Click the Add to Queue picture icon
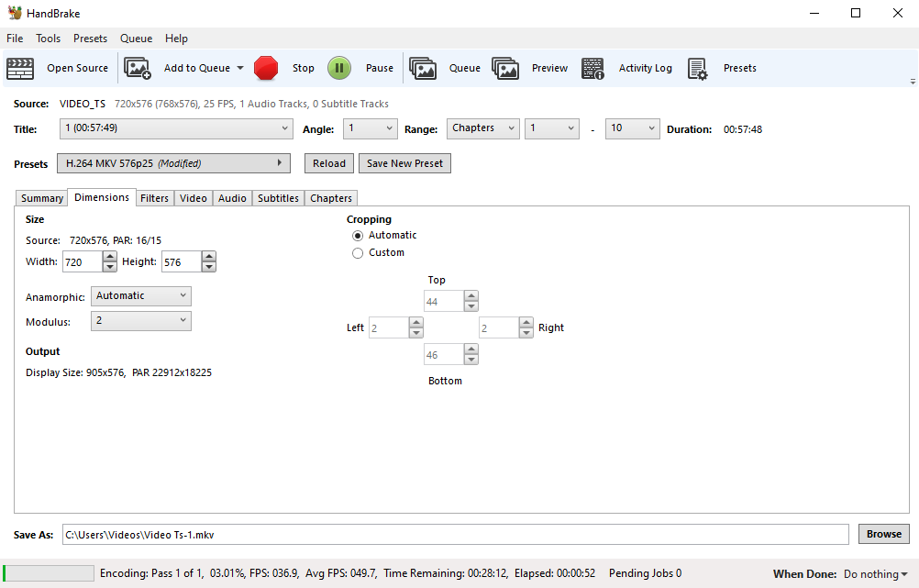The height and width of the screenshot is (588, 919). 138,69
